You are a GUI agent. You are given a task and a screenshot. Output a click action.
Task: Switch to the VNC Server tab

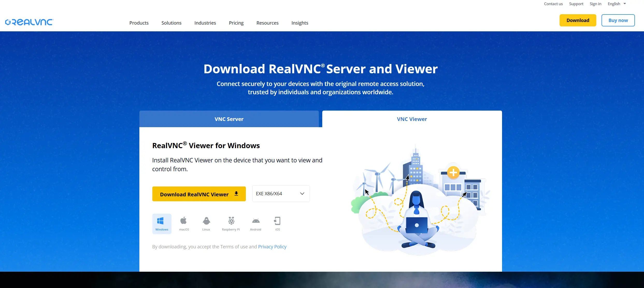[229, 119]
